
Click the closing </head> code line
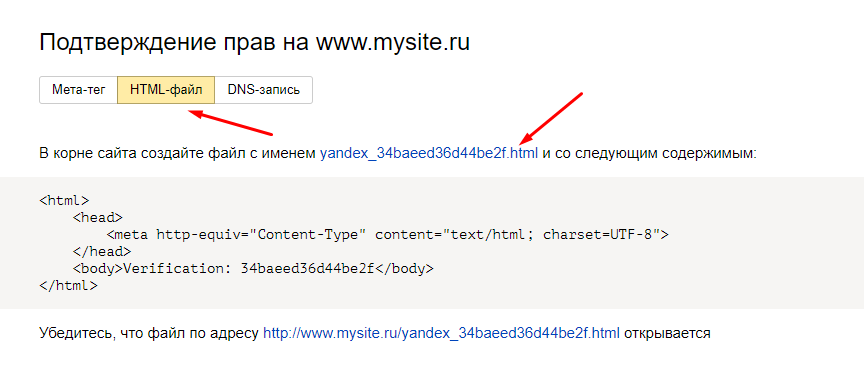[x=102, y=252]
